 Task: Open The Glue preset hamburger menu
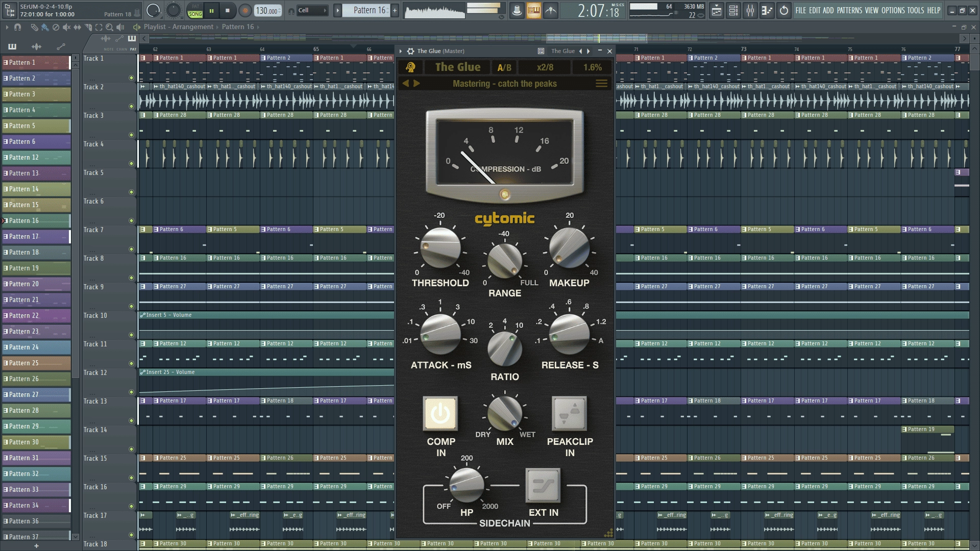(x=602, y=84)
